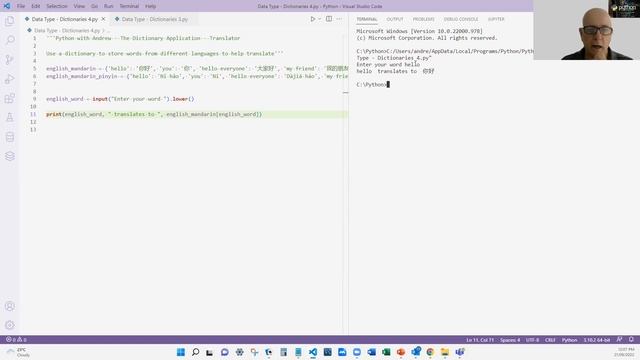Click line 11 print statement in editor
This screenshot has height=360, width=640.
[154, 114]
